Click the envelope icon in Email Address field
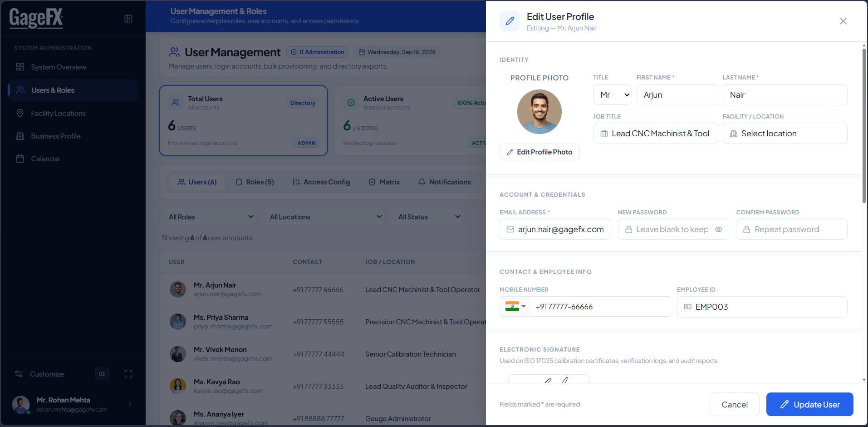The width and height of the screenshot is (868, 427). click(x=510, y=230)
